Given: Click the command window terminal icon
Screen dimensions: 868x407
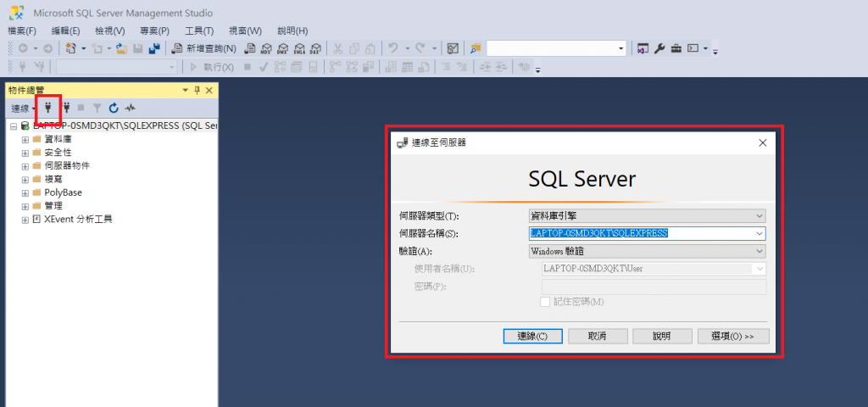Looking at the screenshot, I should tap(693, 48).
